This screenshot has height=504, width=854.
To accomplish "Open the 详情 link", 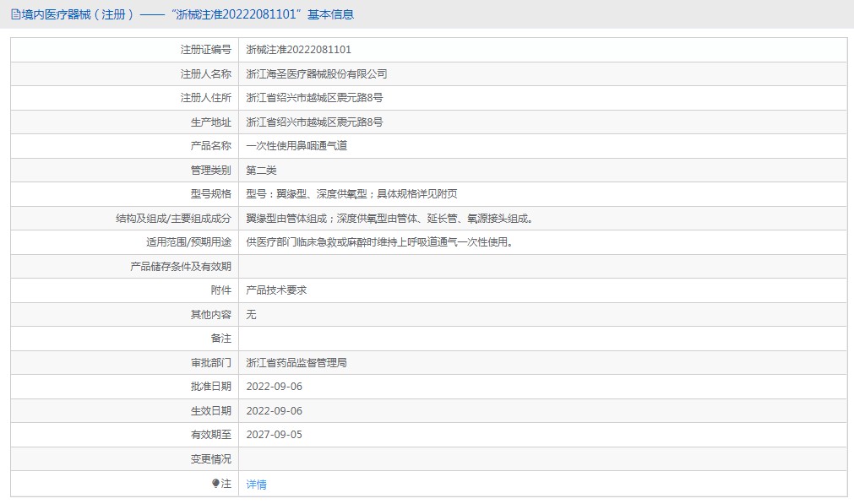I will (x=257, y=484).
